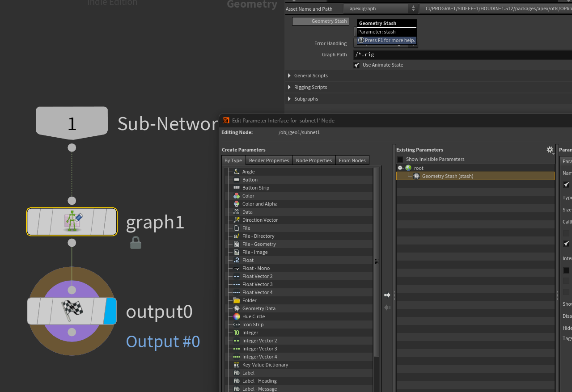The height and width of the screenshot is (392, 572).
Task: Click the '/obj/geo1/subnet1' editing node path
Action: pyautogui.click(x=299, y=132)
